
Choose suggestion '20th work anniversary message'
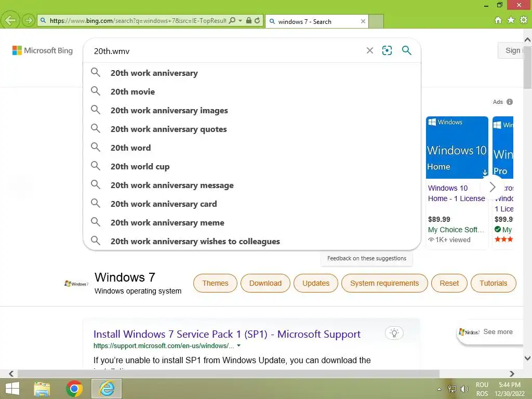click(x=252, y=185)
